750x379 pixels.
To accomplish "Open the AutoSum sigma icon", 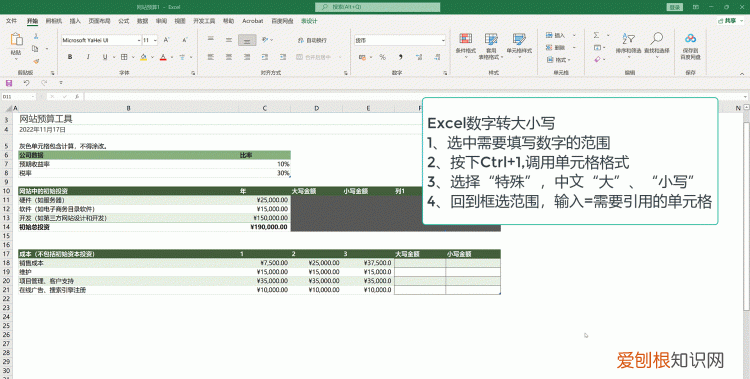I will [x=596, y=35].
